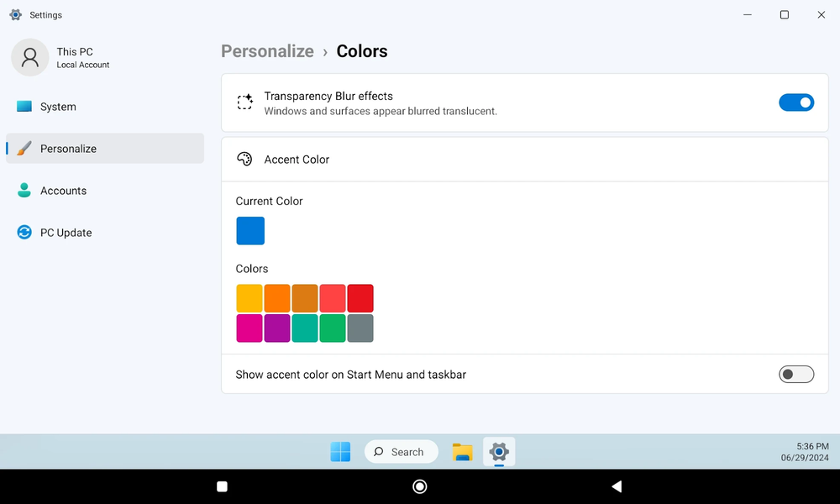This screenshot has height=504, width=840.
Task: Select the yellow accent color swatch
Action: tap(249, 298)
